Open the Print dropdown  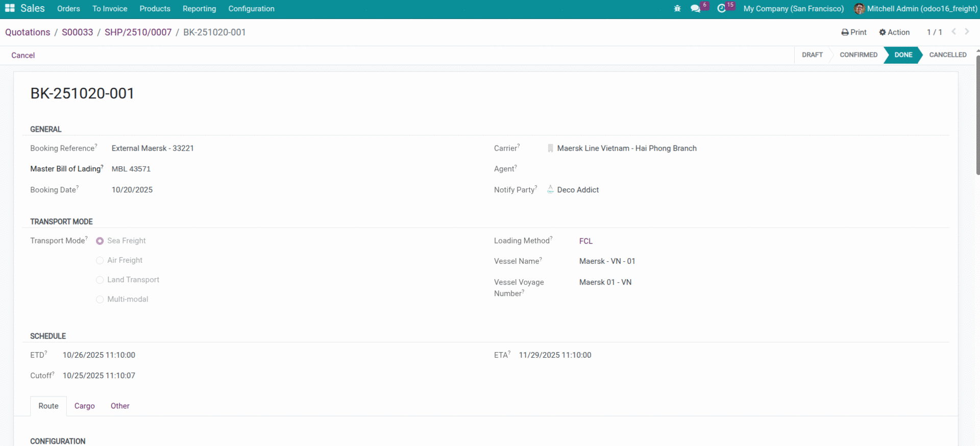click(854, 32)
